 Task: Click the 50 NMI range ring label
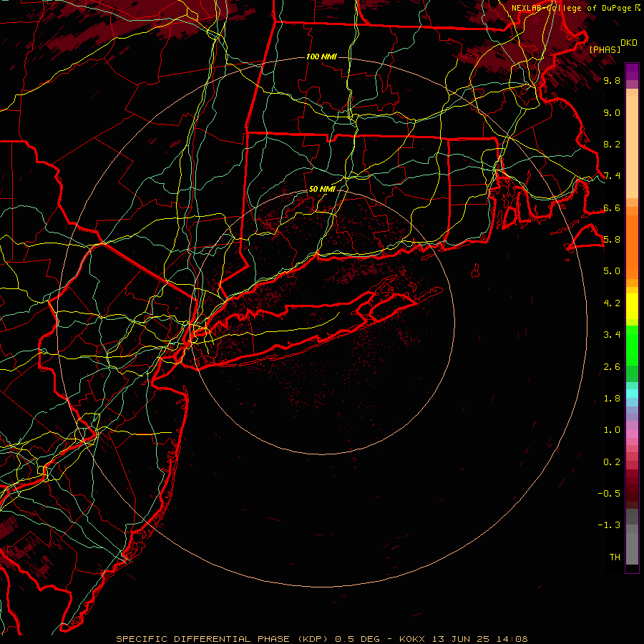[x=322, y=189]
